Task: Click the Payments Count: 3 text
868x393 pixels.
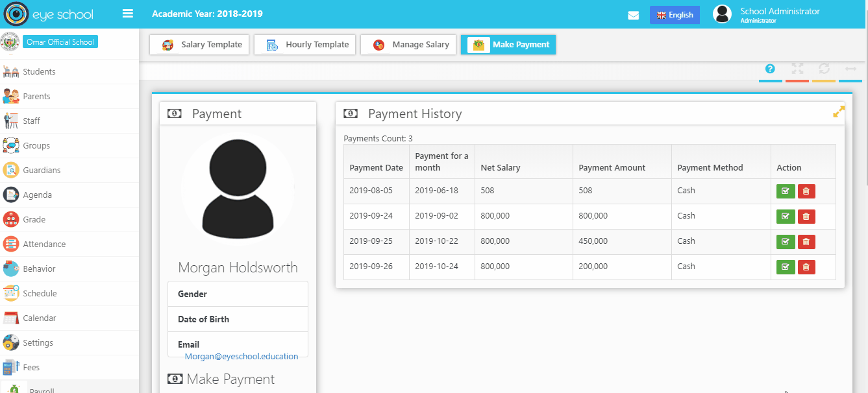Action: point(378,138)
